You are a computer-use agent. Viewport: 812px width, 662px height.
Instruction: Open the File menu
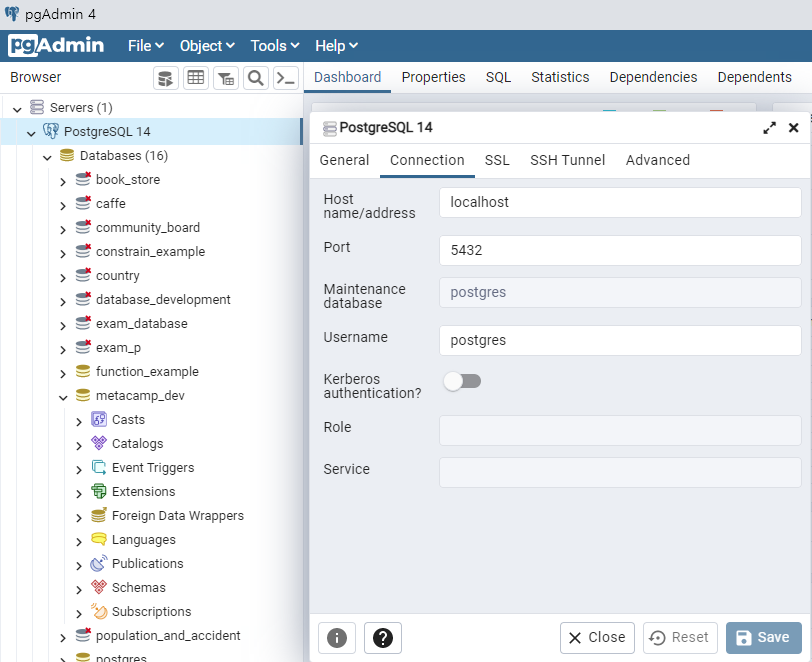coord(146,46)
